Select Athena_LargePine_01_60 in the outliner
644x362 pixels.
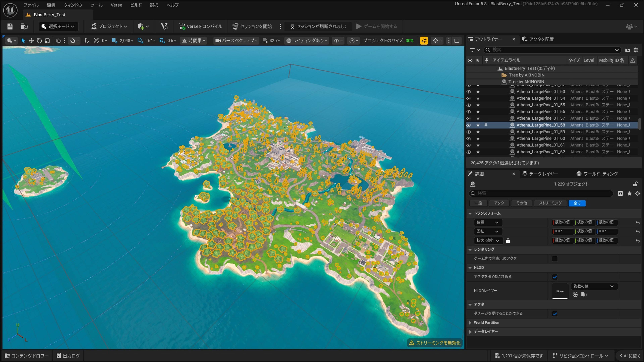pyautogui.click(x=541, y=138)
